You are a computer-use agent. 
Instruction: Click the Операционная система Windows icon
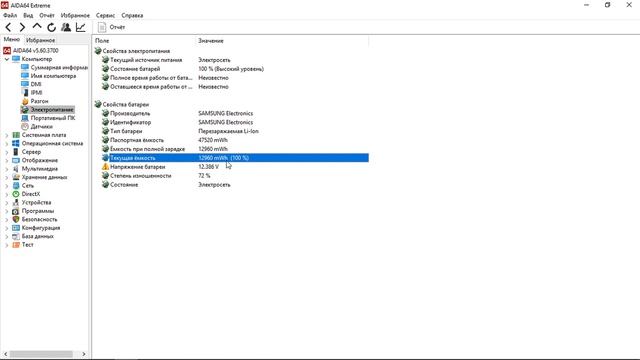click(x=16, y=144)
